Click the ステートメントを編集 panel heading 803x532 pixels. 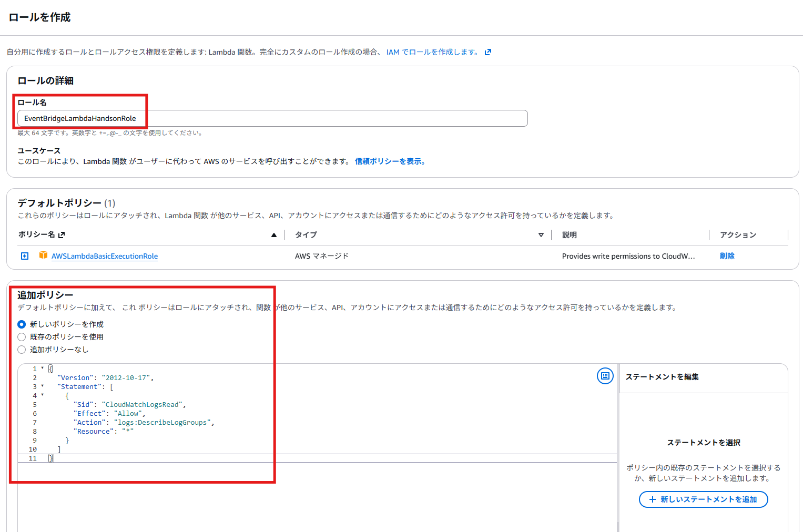point(662,377)
